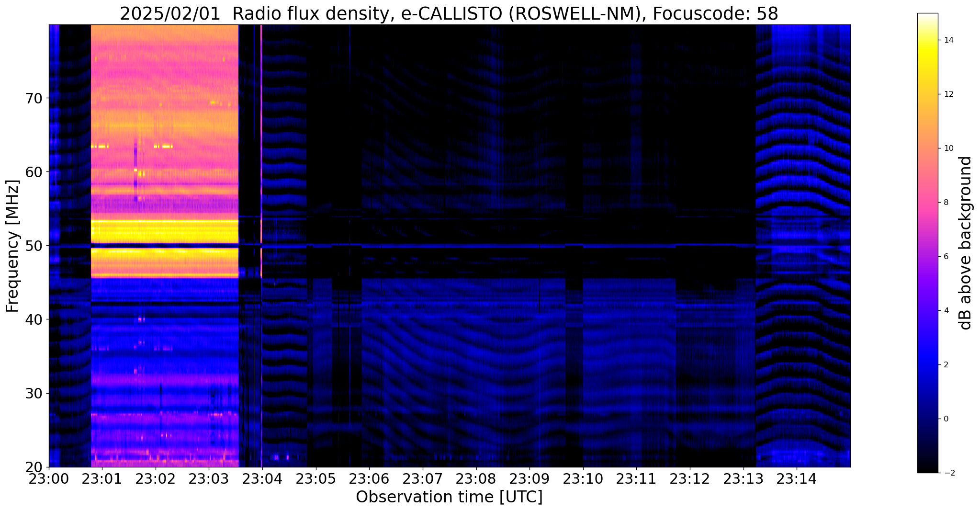Screen dimensions: 980x511
Task: Click the plot title mentioning ROSWELL-NM
Action: (449, 13)
